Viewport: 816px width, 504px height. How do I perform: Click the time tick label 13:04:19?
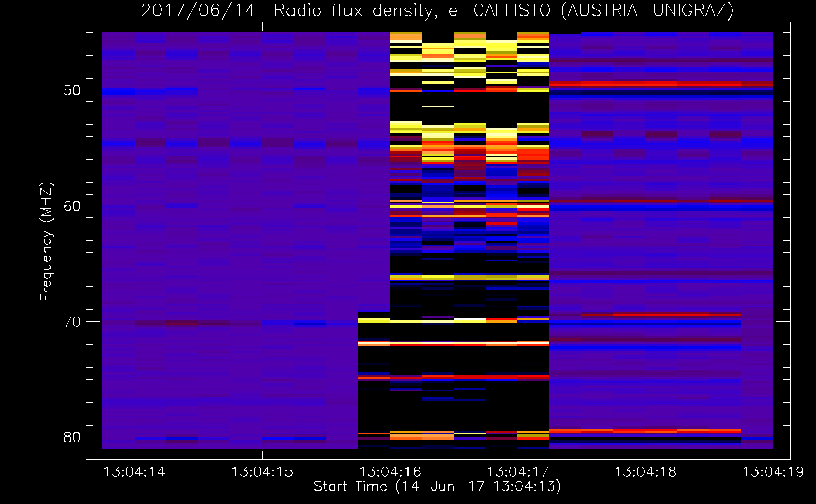(x=773, y=472)
